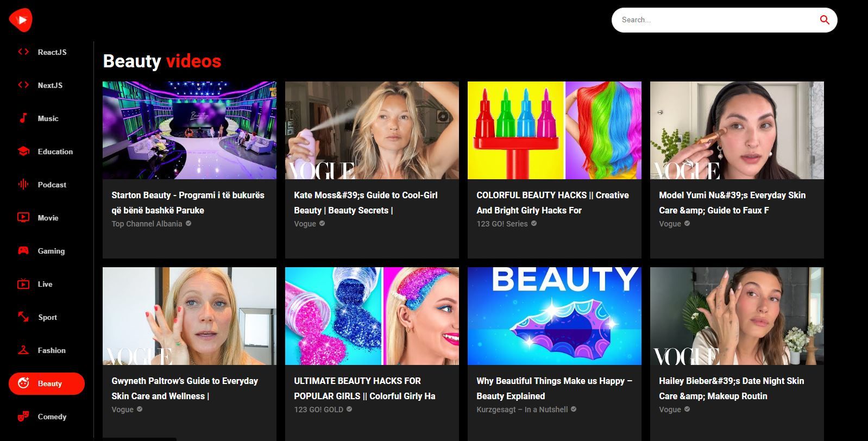
Task: Open 123 GO! GOLD channel link
Action: 318,409
